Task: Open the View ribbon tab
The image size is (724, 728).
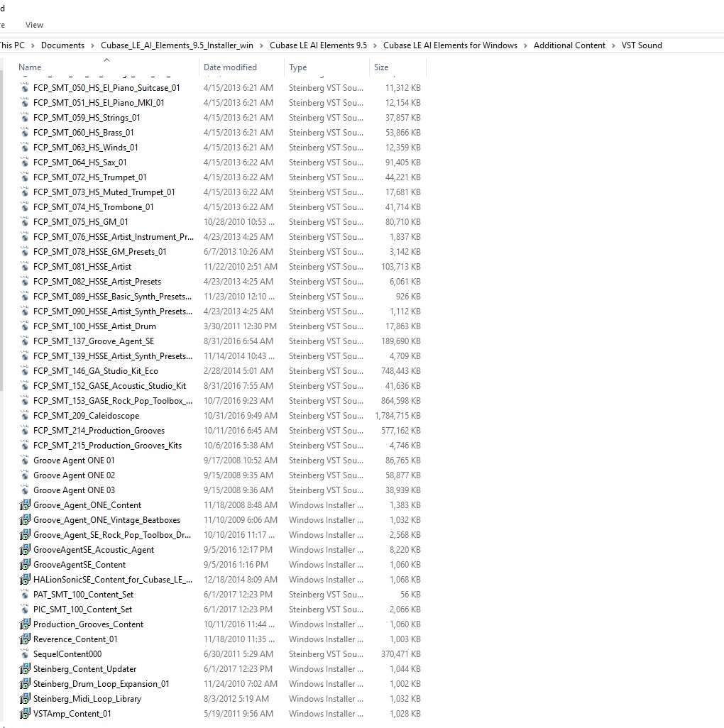Action: 34,25
